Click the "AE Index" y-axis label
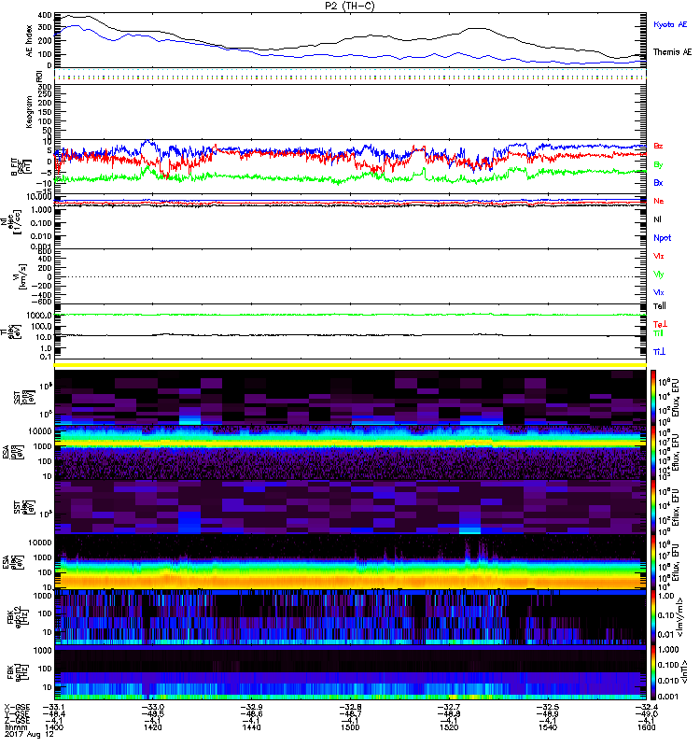The width and height of the screenshot is (700, 747). point(29,41)
